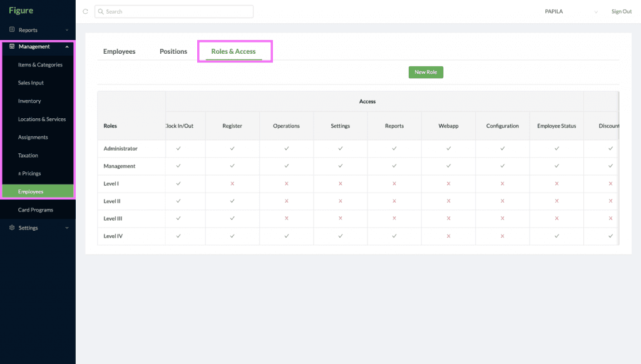Screen dimensions: 641x364
Task: Click the Sign Out link
Action: 622,11
